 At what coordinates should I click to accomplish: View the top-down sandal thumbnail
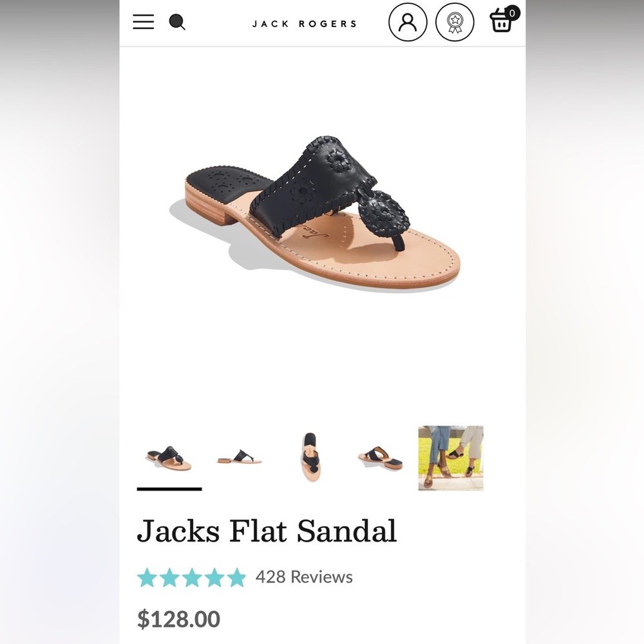pos(310,459)
